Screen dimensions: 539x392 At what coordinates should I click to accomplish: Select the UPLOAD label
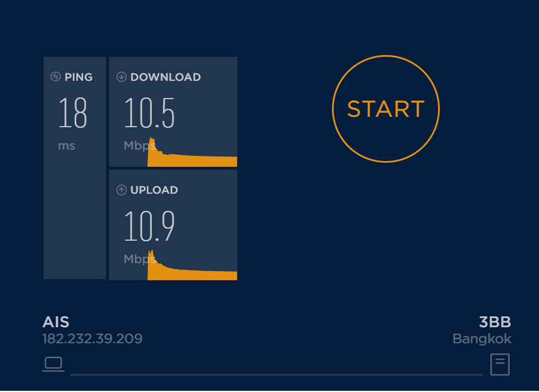[x=154, y=190]
